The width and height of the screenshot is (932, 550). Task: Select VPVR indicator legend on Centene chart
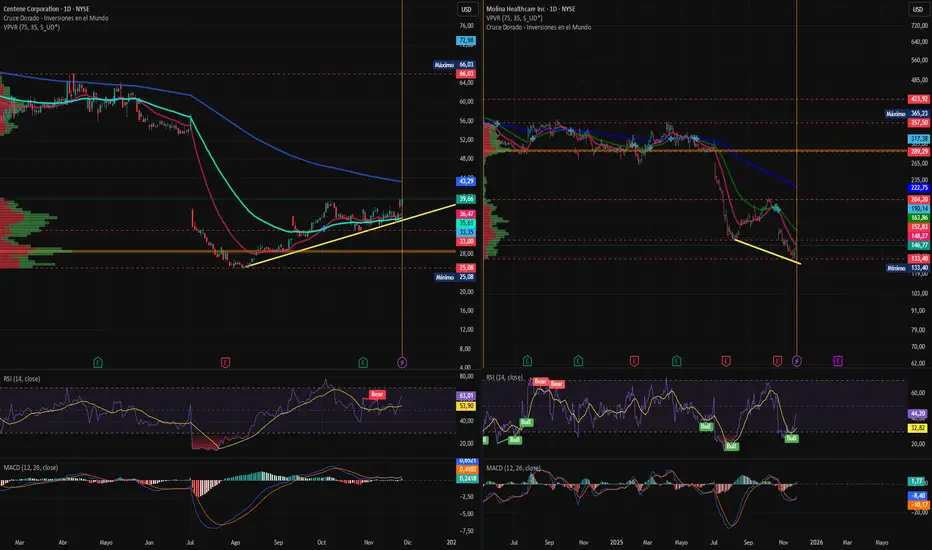32,27
